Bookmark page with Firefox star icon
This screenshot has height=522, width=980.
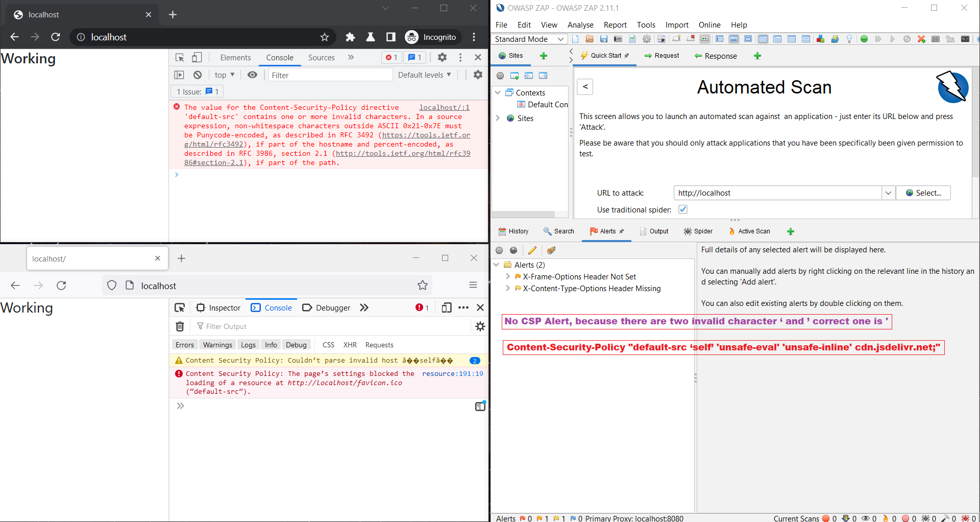[x=423, y=286]
